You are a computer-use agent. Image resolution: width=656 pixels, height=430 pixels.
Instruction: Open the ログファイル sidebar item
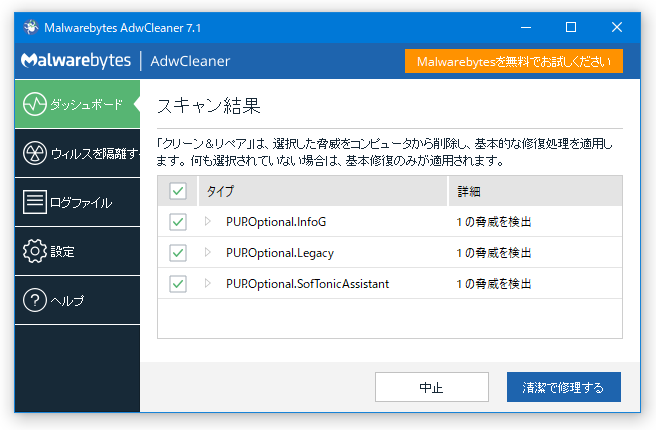77,202
